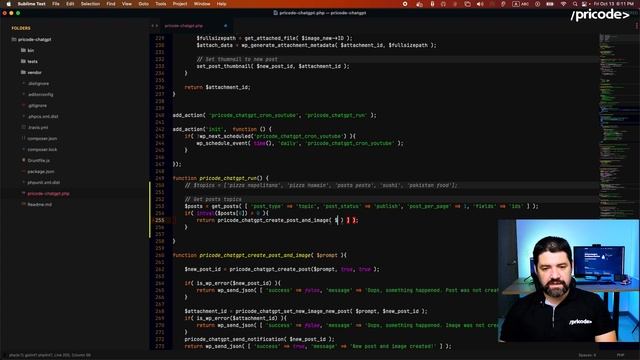Open the headphones icon in the menu bar
Viewport: 640px width, 360px height.
click(x=443, y=4)
